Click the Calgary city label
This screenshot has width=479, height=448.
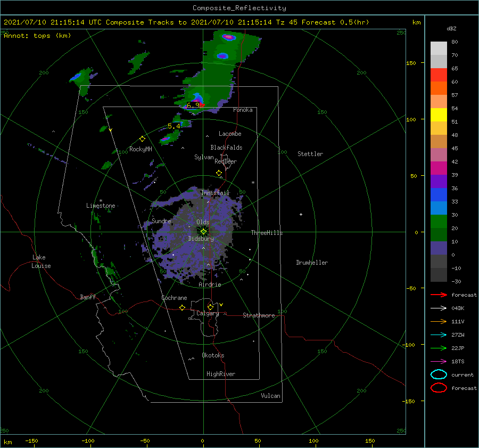(208, 313)
